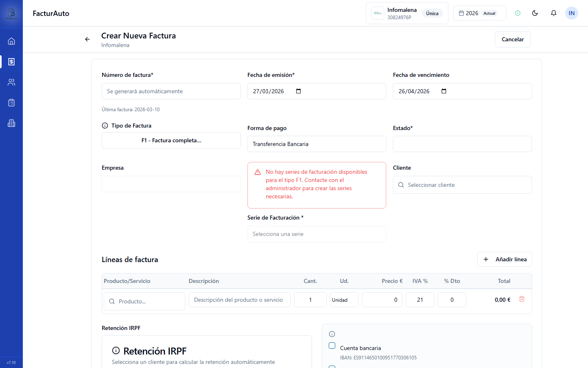This screenshot has width=588, height=368.
Task: Open Tipo de Factura F1 dropdown
Action: click(x=171, y=140)
